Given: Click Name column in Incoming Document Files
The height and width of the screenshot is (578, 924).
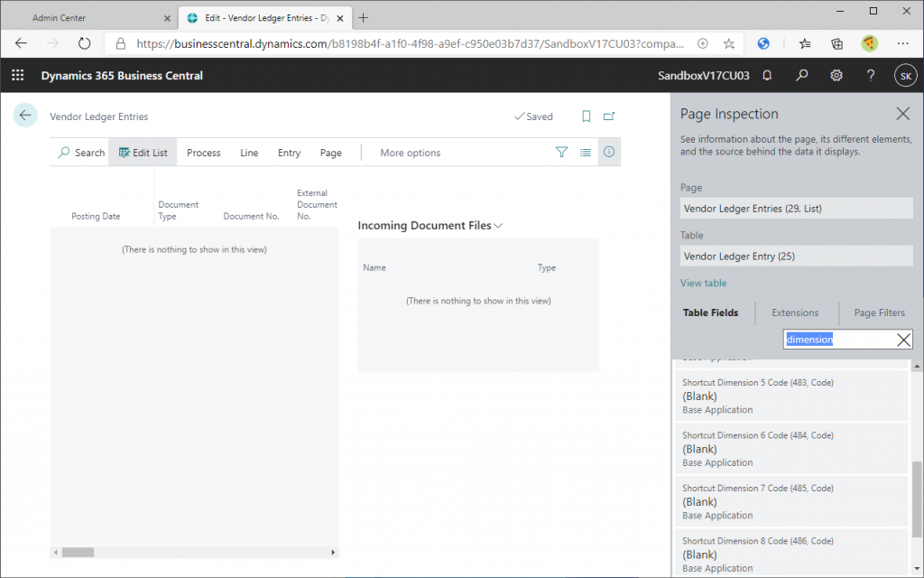Looking at the screenshot, I should (374, 267).
